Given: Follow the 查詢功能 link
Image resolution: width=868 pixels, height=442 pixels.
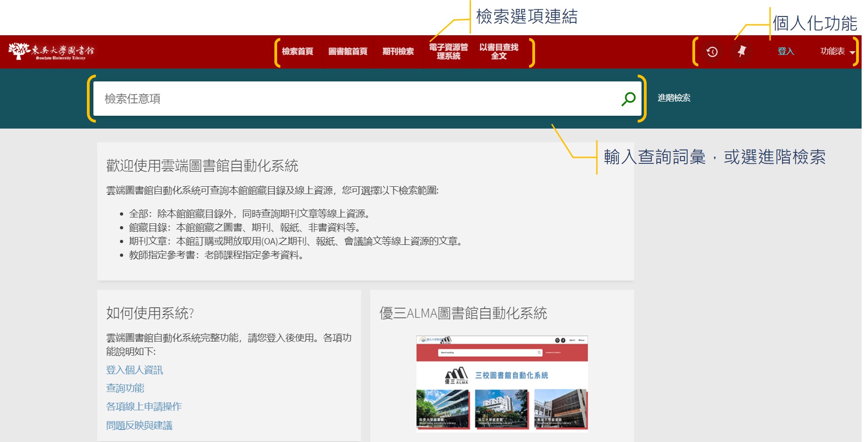Looking at the screenshot, I should [125, 388].
